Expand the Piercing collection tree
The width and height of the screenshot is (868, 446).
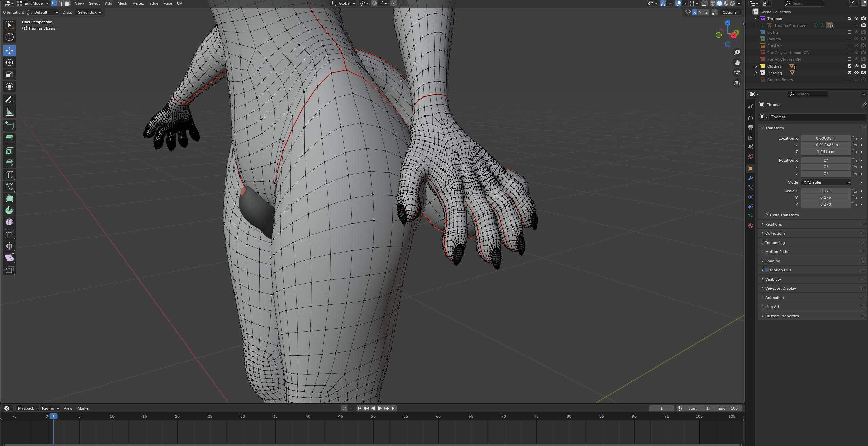click(756, 73)
